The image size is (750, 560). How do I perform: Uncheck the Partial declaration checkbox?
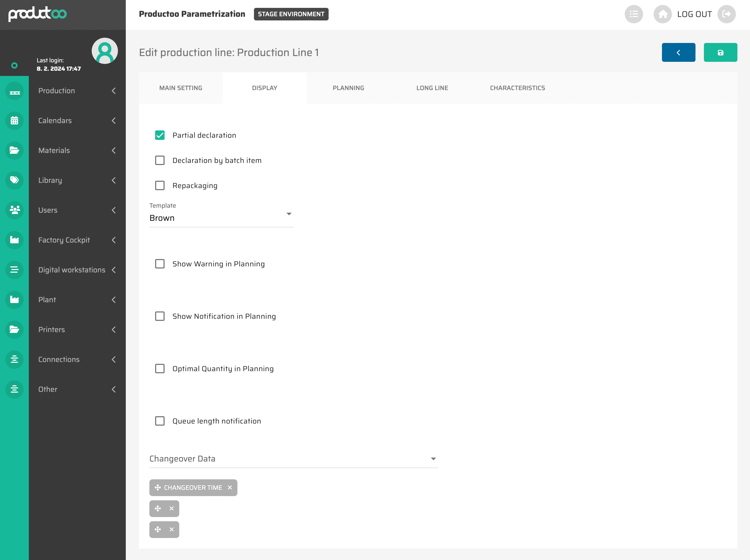coord(160,135)
